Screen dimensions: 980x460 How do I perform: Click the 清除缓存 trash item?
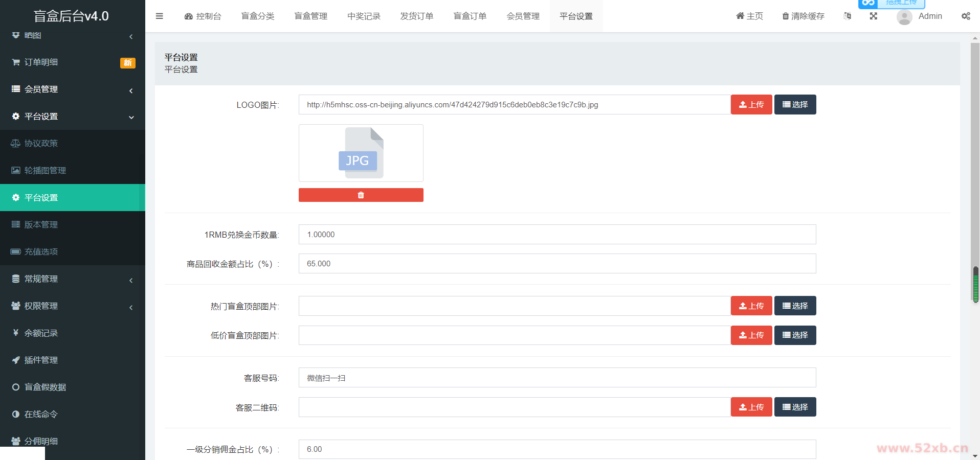(x=803, y=16)
